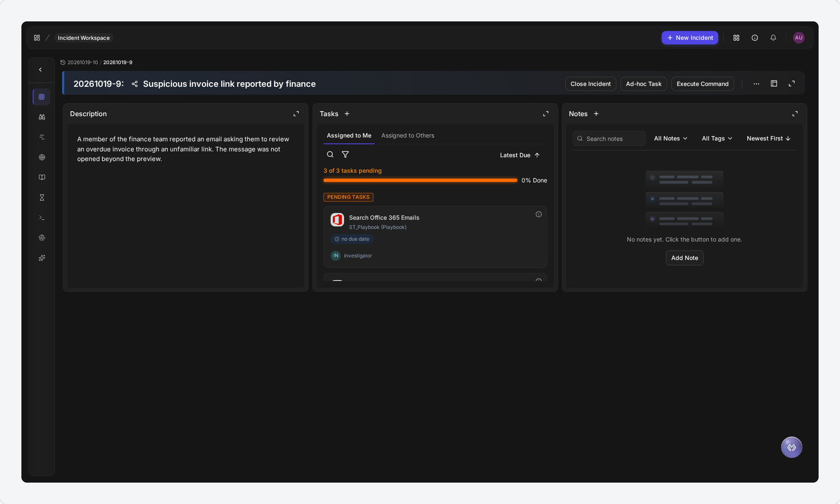Open the dashboard grid icon in the top bar

click(736, 38)
